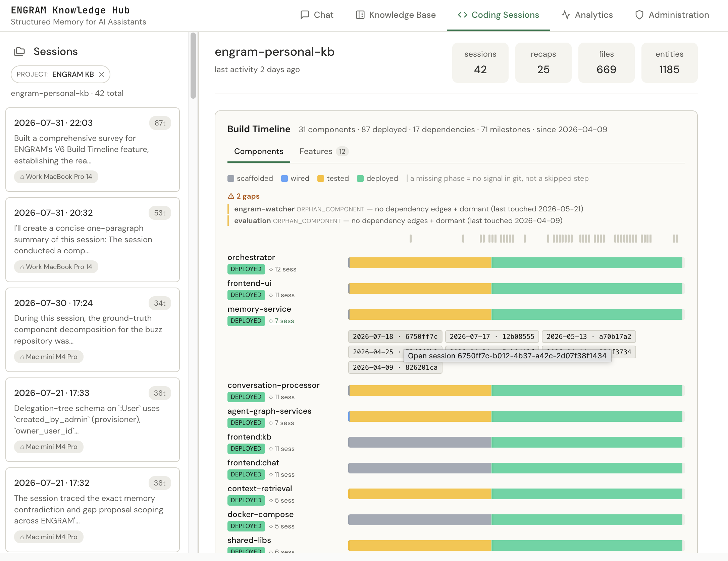Viewport: 728px width, 561px height.
Task: Open session chip 2026-04-09 · 826201ca
Action: tap(395, 368)
